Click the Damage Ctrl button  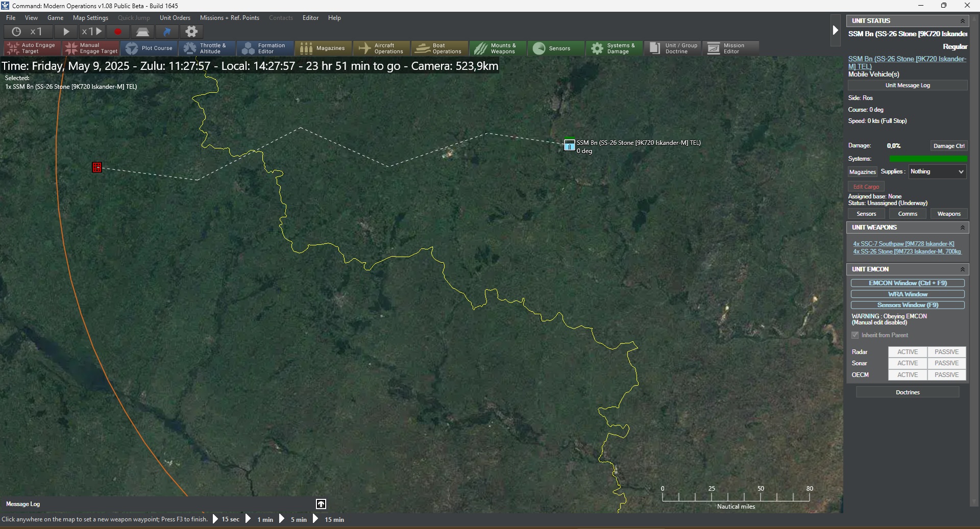[949, 146]
